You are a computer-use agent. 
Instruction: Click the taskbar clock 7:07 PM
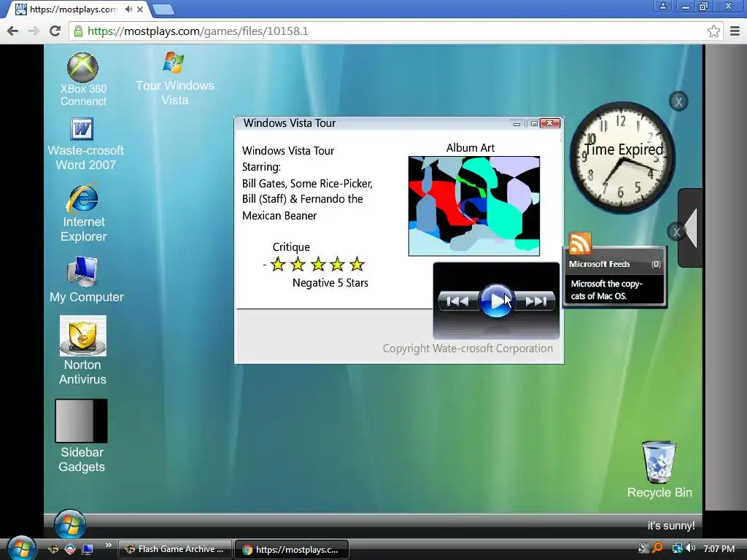pyautogui.click(x=719, y=548)
